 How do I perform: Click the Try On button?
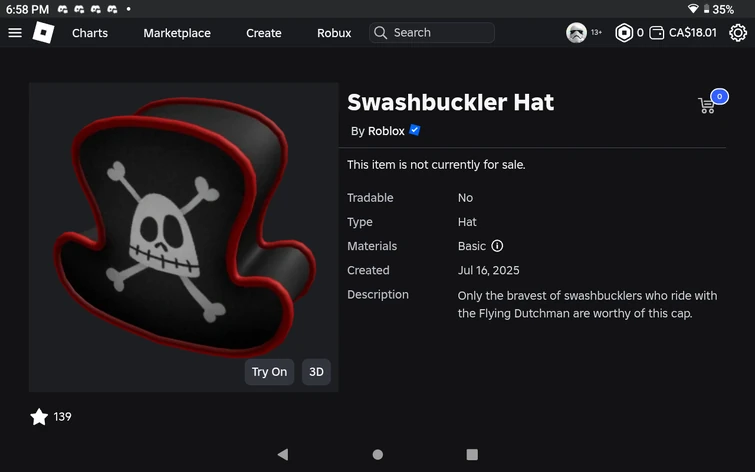269,372
